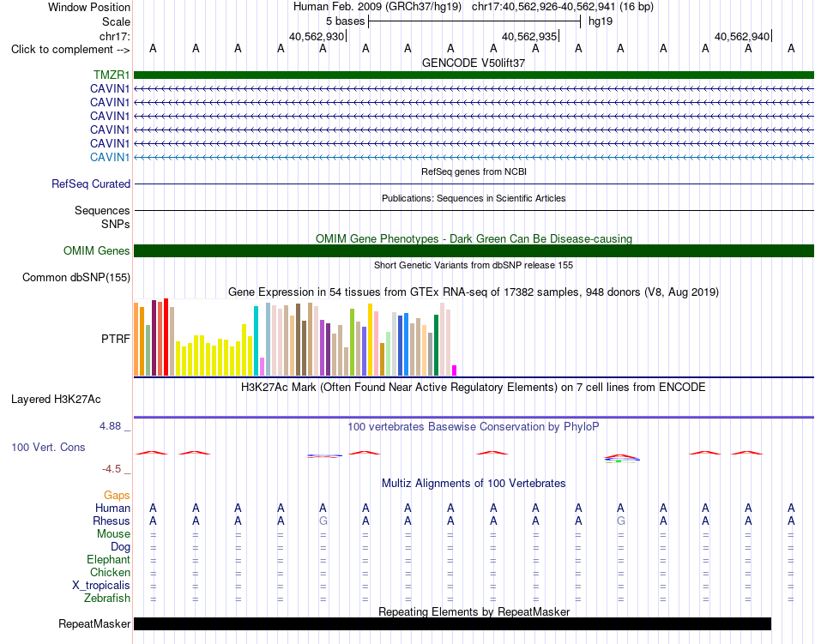Click the OMIM Genes track label
The image size is (815, 644).
97,251
